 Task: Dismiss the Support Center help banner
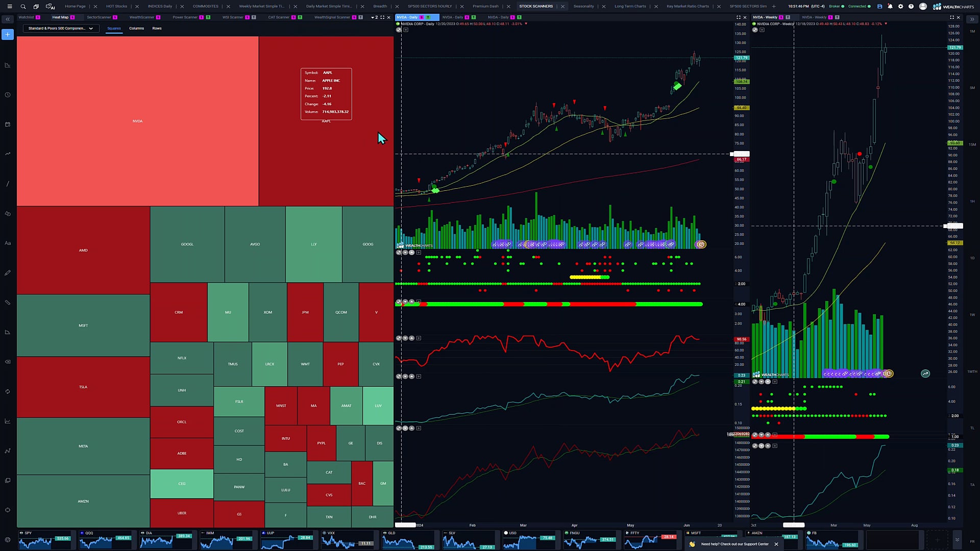click(776, 544)
